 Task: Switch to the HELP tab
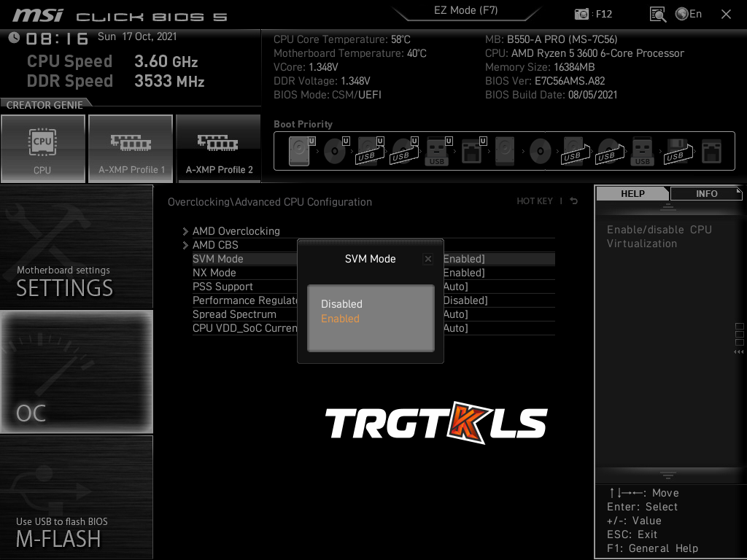(x=632, y=193)
